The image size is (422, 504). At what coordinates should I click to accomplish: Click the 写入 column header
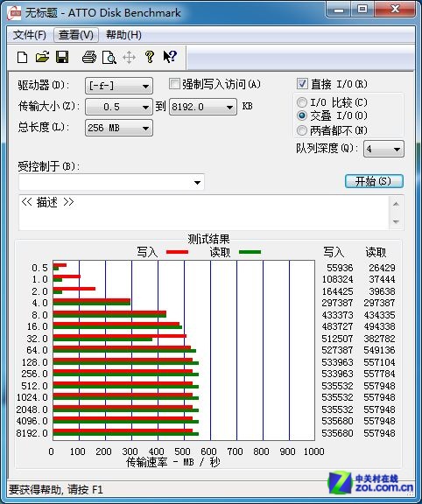click(334, 252)
